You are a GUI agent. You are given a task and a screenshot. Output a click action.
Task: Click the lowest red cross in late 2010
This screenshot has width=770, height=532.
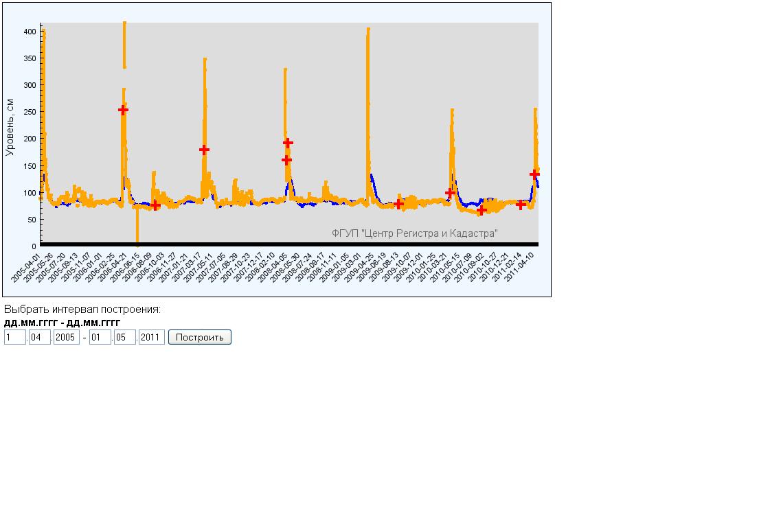click(x=482, y=210)
